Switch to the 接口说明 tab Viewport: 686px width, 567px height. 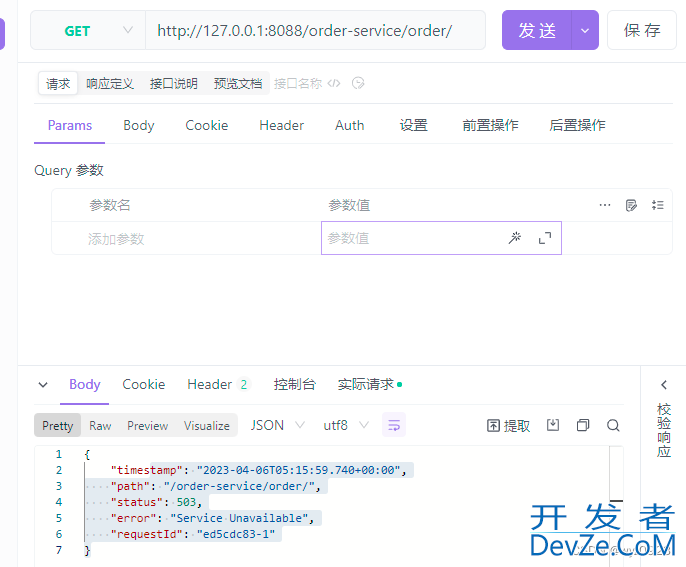tap(174, 83)
